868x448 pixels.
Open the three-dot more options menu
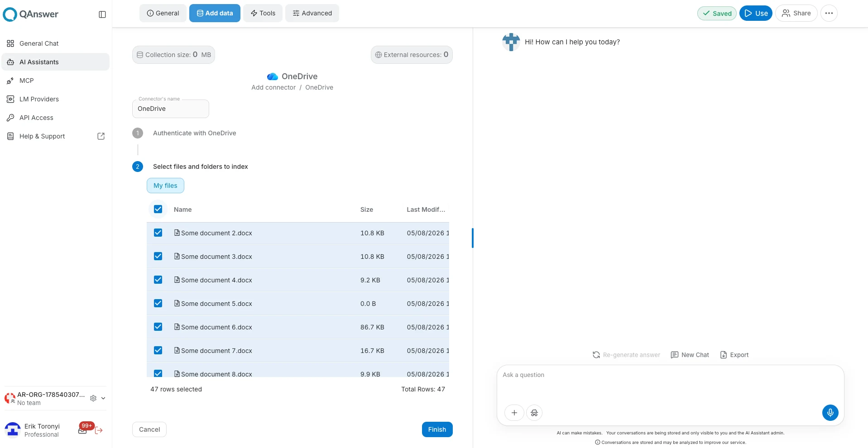[x=829, y=13]
